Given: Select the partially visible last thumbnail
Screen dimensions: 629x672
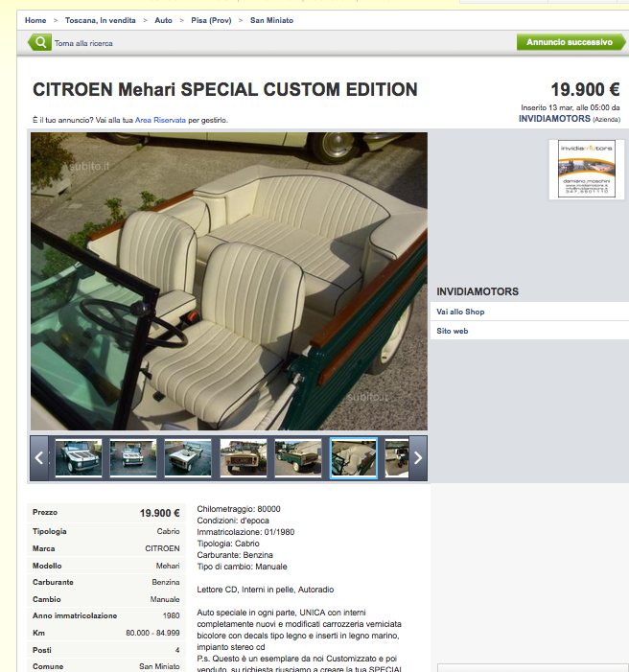Looking at the screenshot, I should (397, 457).
